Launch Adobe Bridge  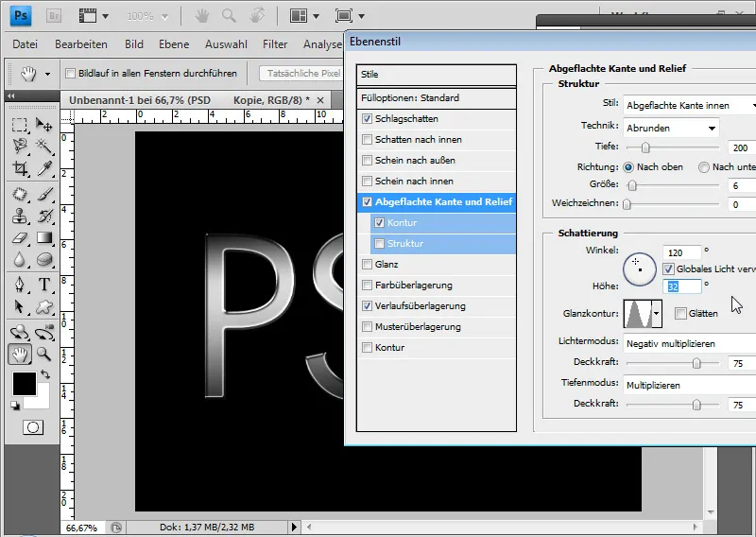(x=54, y=16)
